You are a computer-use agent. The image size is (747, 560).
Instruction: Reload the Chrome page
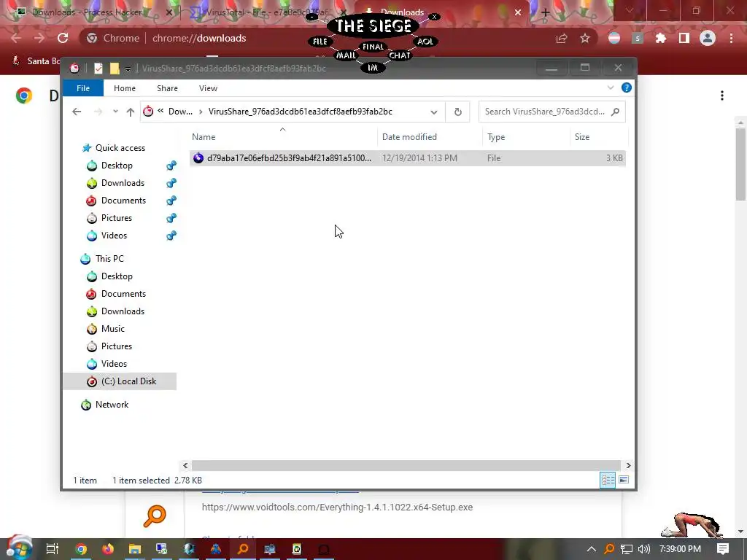pyautogui.click(x=63, y=38)
